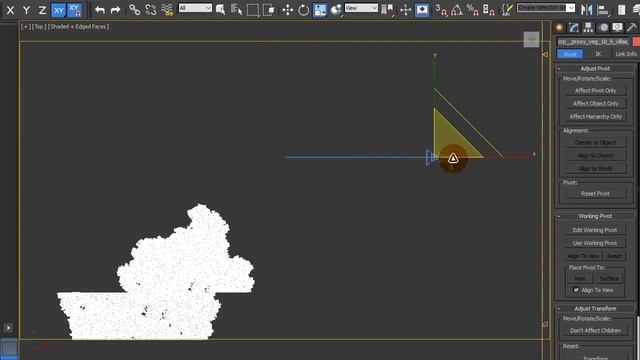640x360 pixels.
Task: Toggle Scene Explorer icon
Action: coord(622,10)
